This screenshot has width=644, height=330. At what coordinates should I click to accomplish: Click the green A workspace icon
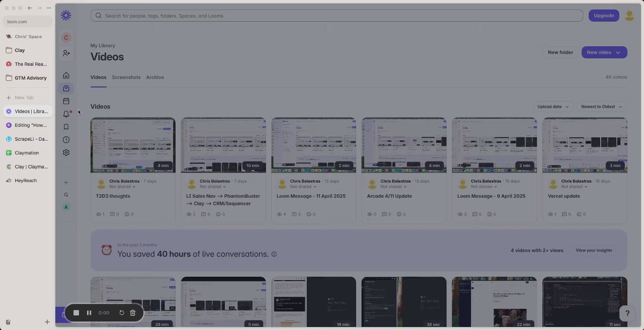(x=66, y=207)
